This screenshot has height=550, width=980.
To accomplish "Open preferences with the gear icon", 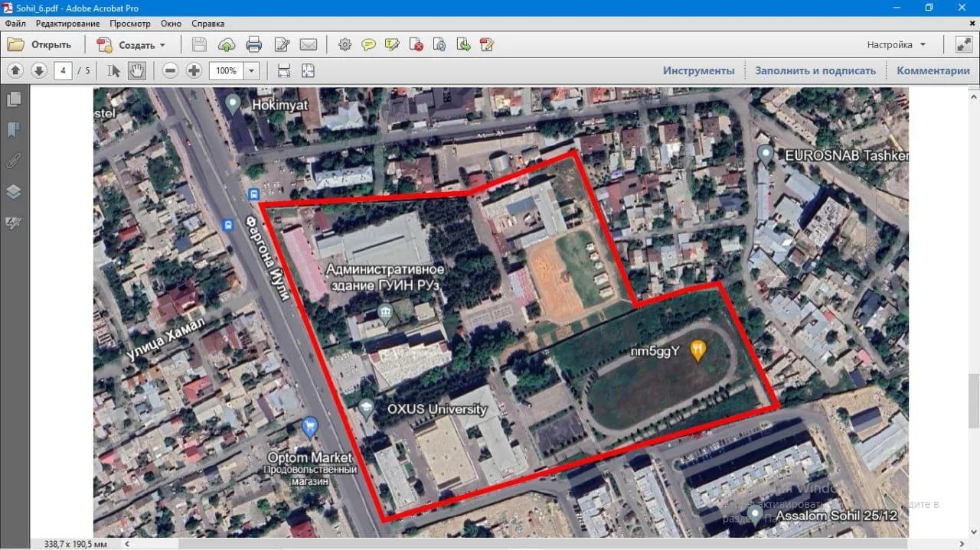I will pyautogui.click(x=345, y=44).
